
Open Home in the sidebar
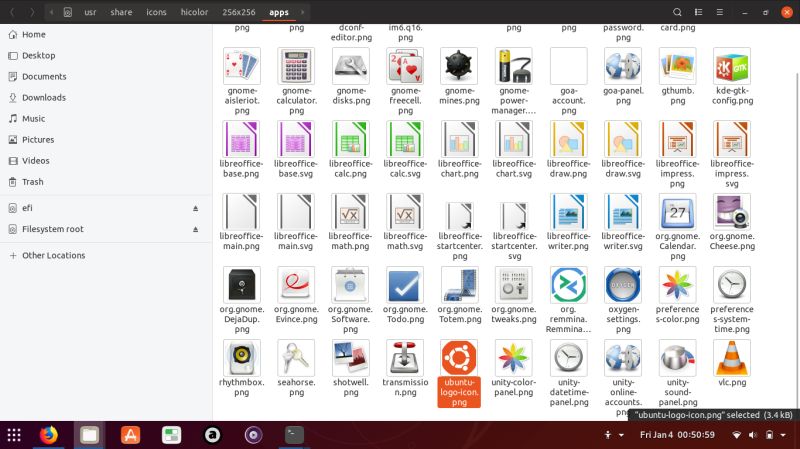point(106,34)
